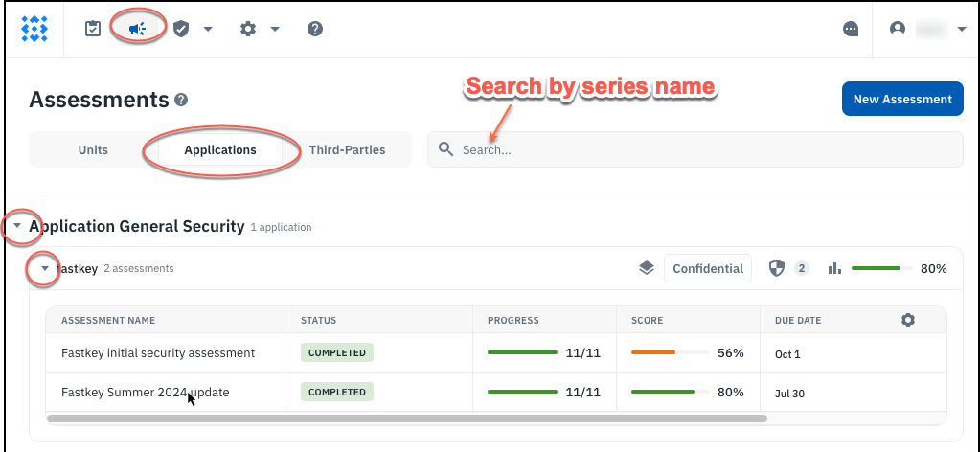The image size is (980, 452).
Task: Collapse the Application General Security group
Action: [x=17, y=226]
